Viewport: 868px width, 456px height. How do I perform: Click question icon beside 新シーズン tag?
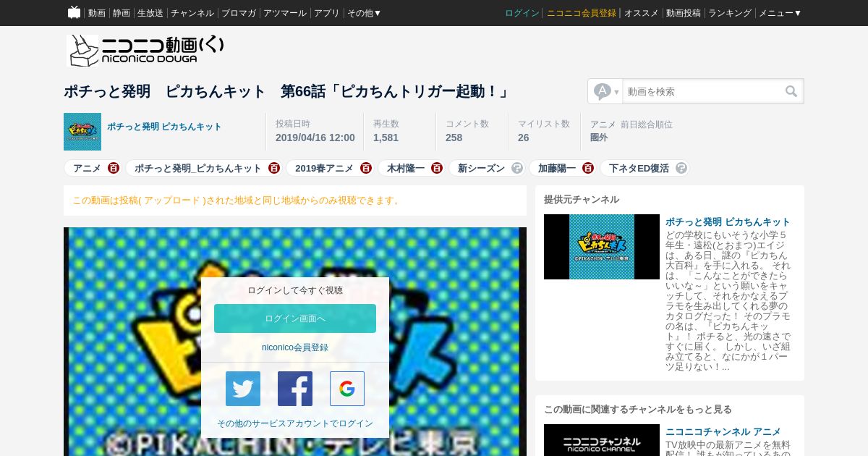pos(517,168)
